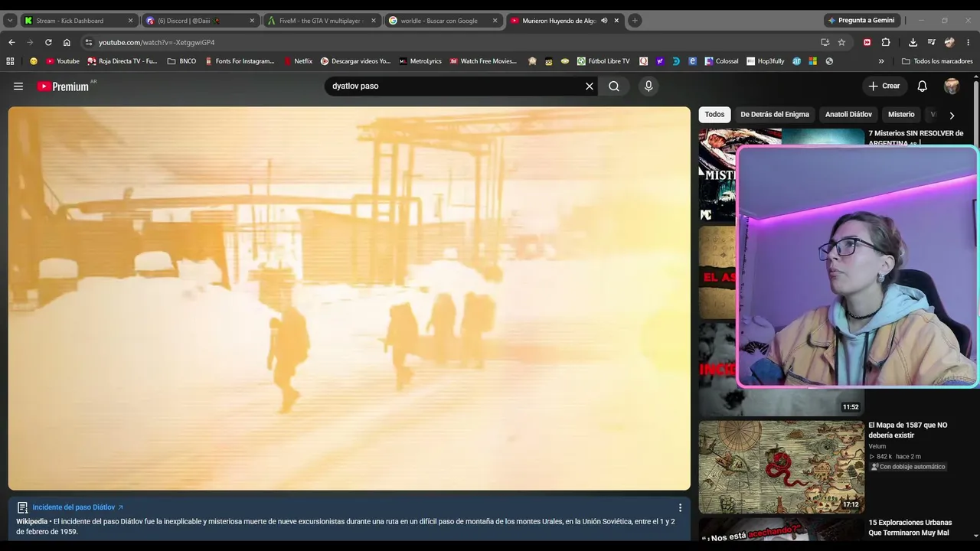The width and height of the screenshot is (980, 551).
Task: Open 'El Mapa de 1587 que NO debería existir' title
Action: [x=907, y=430]
